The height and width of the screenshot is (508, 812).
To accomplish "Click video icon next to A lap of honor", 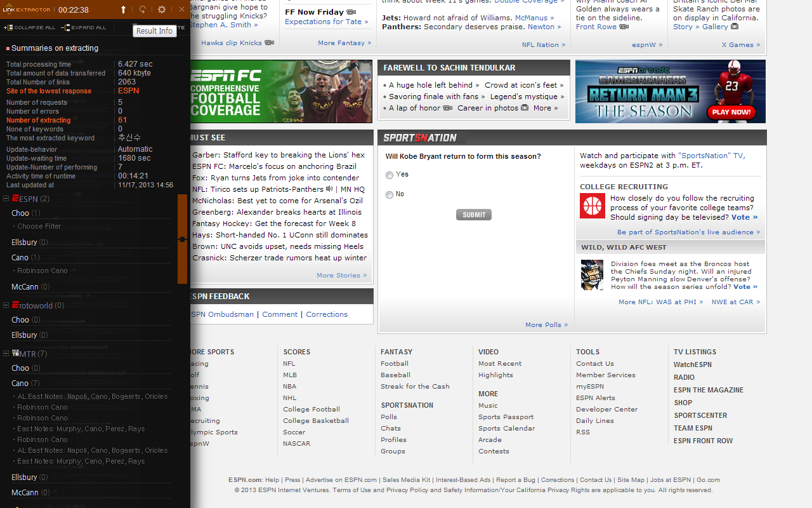I will 448,108.
